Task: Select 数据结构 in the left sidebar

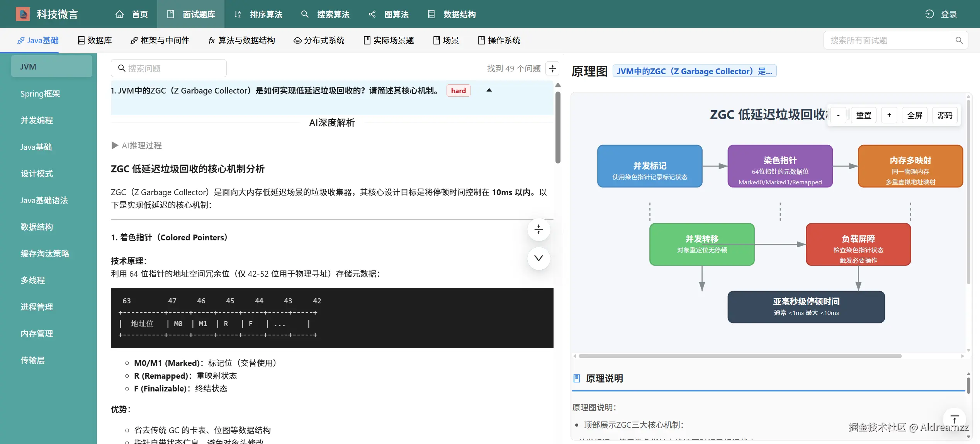Action: [51, 227]
